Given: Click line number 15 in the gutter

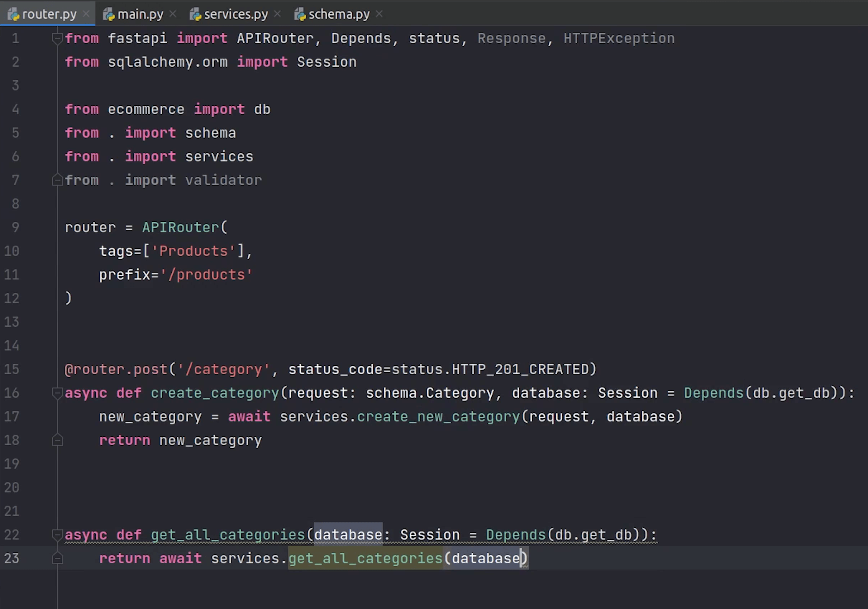Looking at the screenshot, I should (12, 369).
